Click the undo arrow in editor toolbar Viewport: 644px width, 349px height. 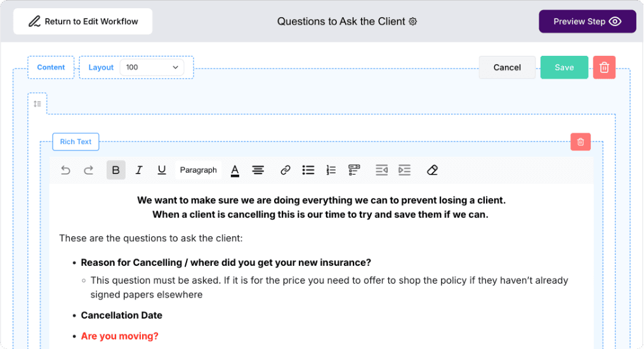tap(65, 170)
